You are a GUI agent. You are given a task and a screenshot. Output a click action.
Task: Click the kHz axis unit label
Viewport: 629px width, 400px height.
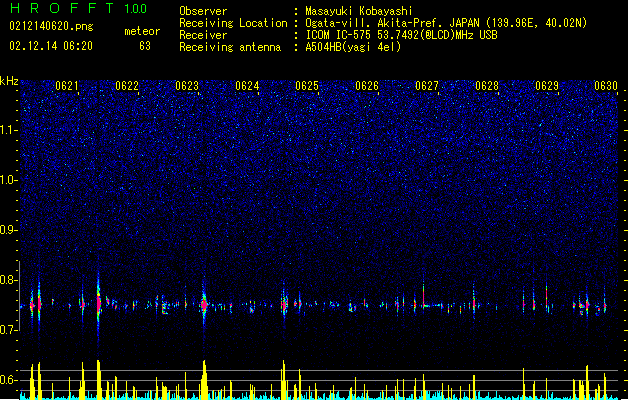(9, 81)
